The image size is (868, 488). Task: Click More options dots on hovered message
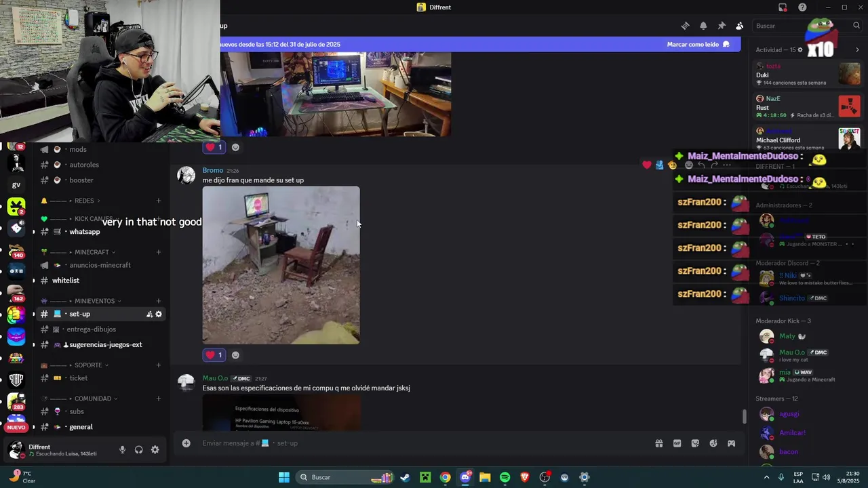click(727, 165)
